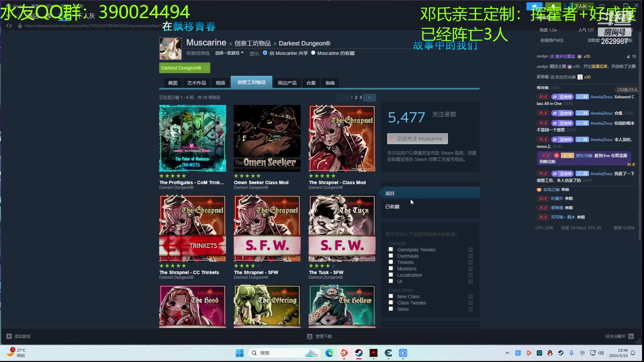This screenshot has height=362, width=644.
Task: Go to page 3 of results
Action: click(x=361, y=98)
